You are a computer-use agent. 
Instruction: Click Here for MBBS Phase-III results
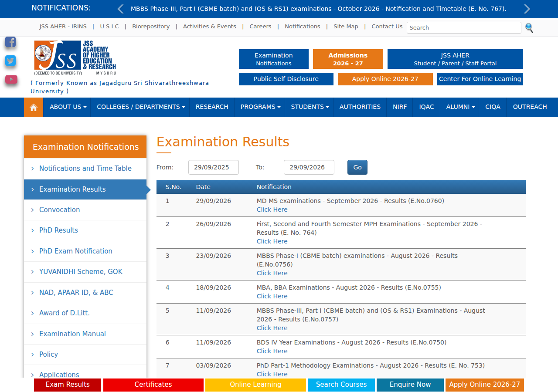click(272, 328)
